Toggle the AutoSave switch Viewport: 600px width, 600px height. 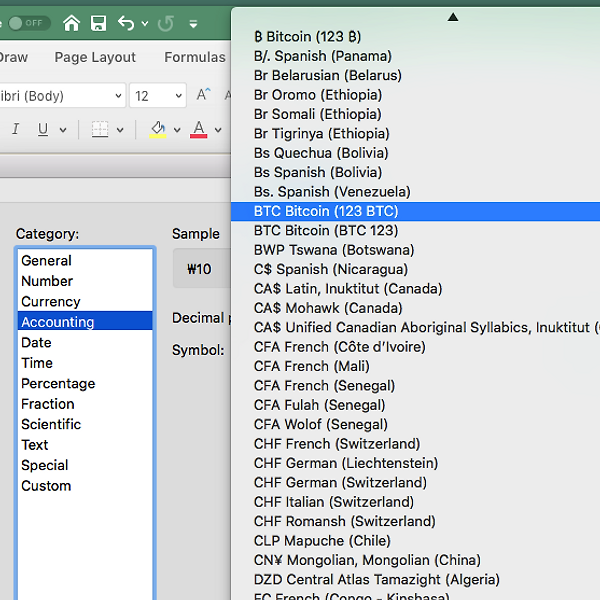[28, 22]
